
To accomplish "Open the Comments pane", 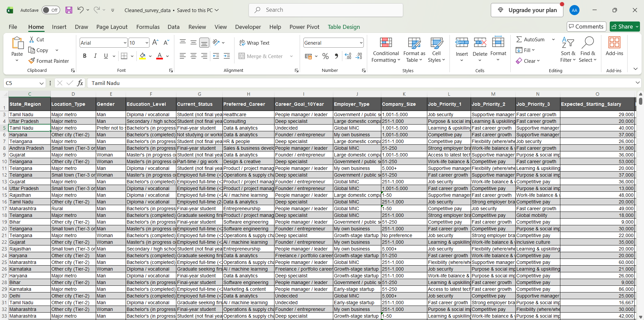I will [x=586, y=27].
